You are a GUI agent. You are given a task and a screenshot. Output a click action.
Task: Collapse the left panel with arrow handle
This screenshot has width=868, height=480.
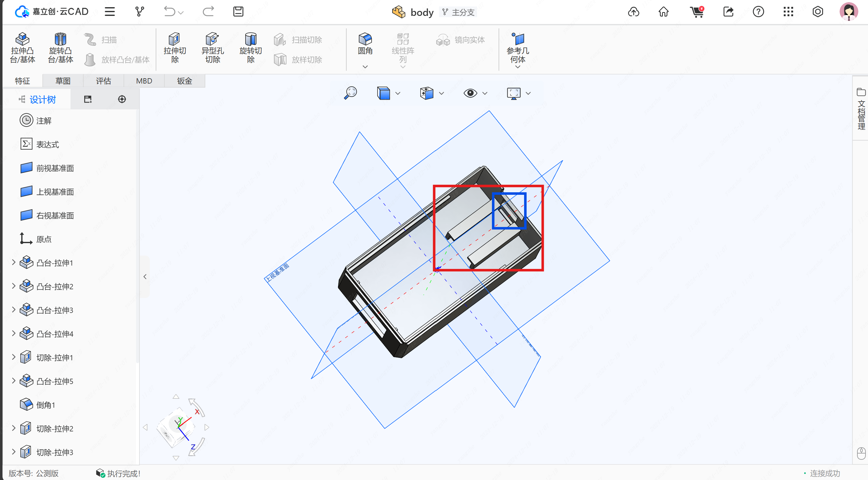(x=145, y=277)
